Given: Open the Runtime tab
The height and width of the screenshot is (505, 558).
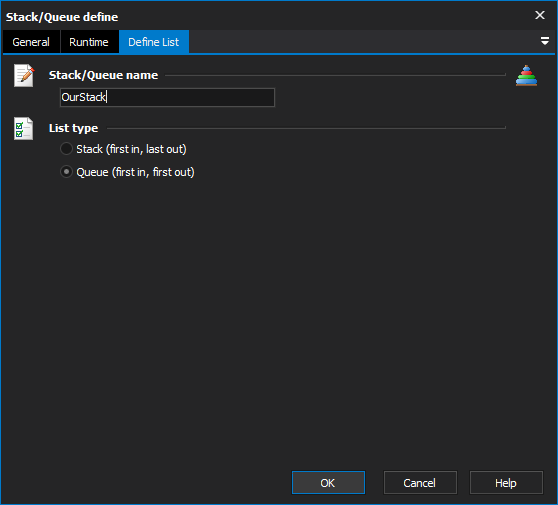Looking at the screenshot, I should 89,42.
